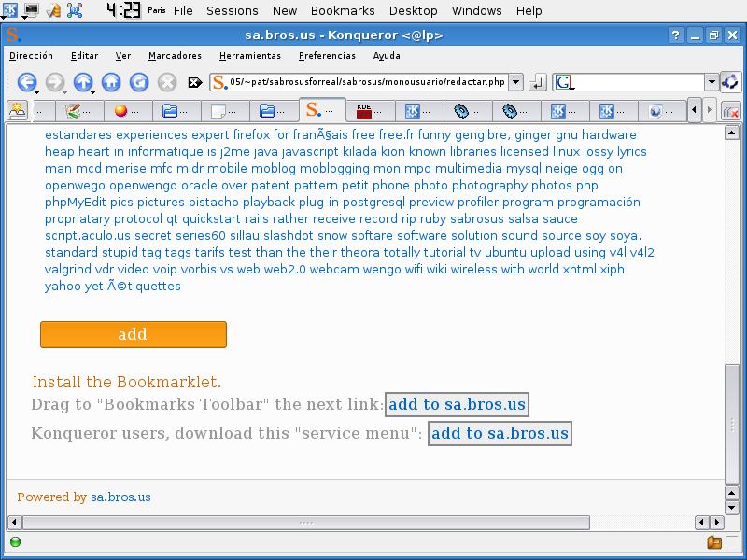Screen dimensions: 747x560
Task: Click the orange add button
Action: [134, 334]
